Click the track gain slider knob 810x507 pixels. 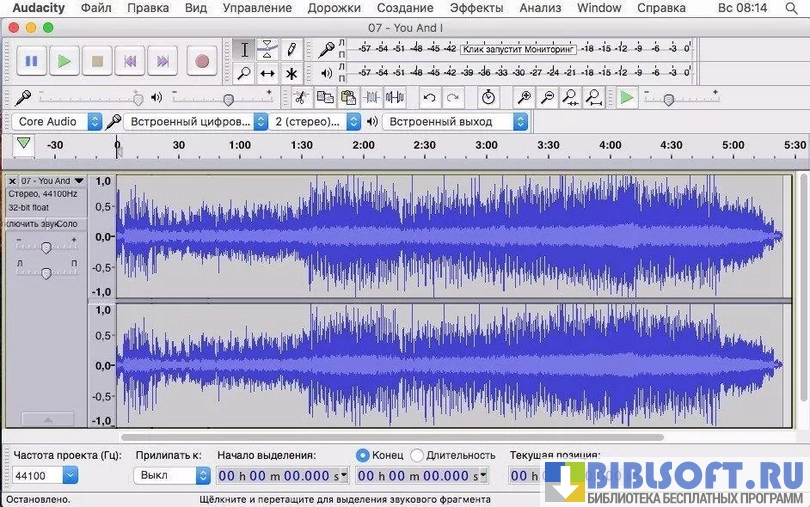point(46,247)
